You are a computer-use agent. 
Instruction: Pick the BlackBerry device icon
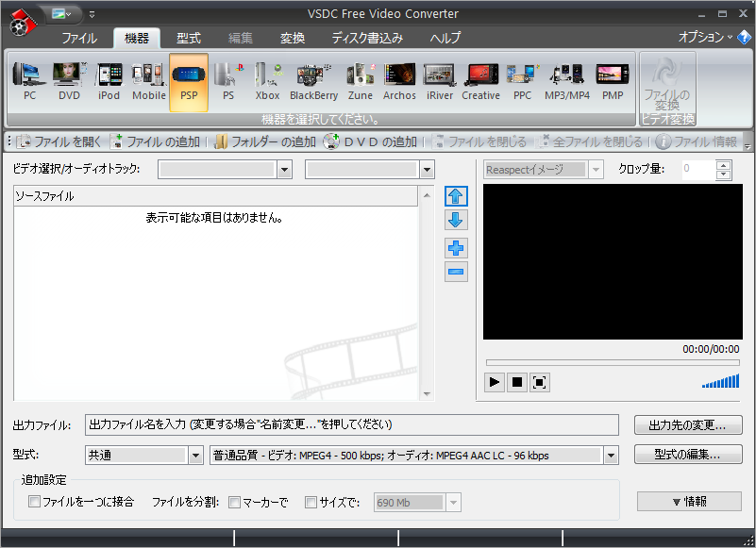[314, 82]
